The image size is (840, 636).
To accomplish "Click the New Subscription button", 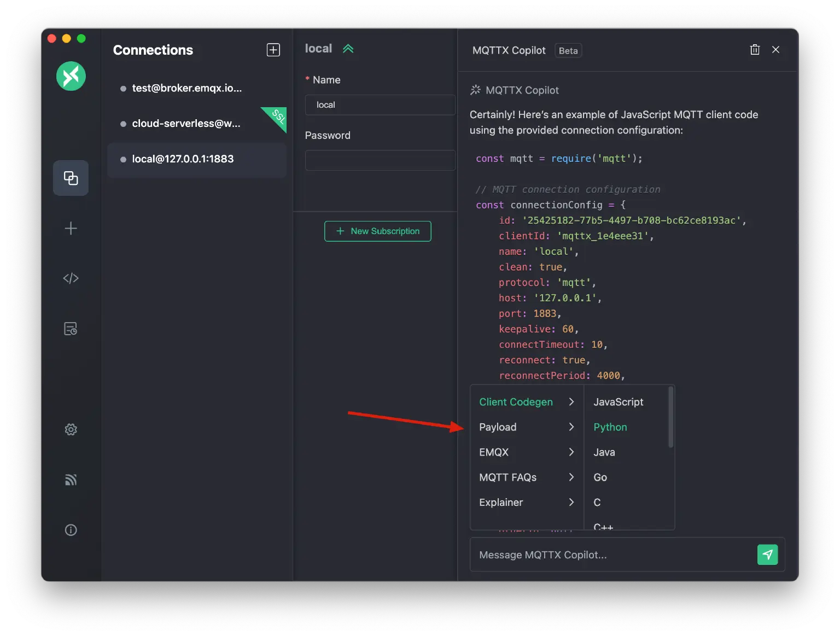I will pos(377,231).
